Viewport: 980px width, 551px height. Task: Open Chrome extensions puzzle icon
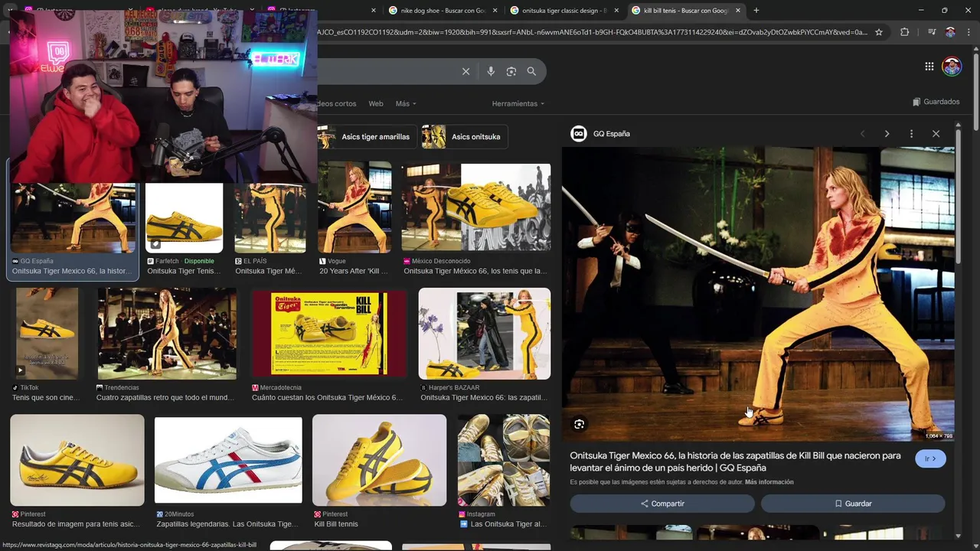click(905, 32)
